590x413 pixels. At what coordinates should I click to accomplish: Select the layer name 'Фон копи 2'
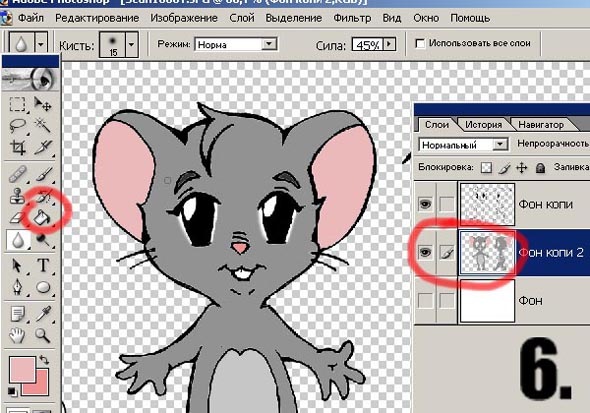(551, 252)
